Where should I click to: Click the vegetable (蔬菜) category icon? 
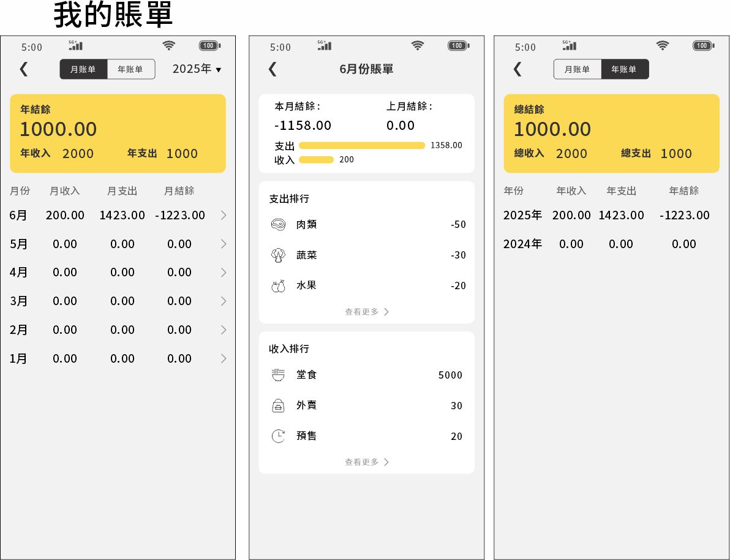278,255
